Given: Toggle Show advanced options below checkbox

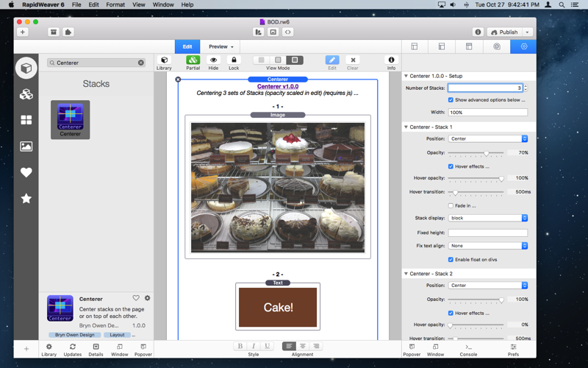Looking at the screenshot, I should coord(451,100).
